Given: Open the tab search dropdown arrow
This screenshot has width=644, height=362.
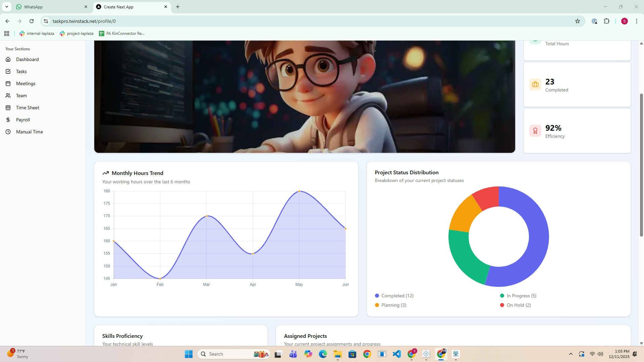Looking at the screenshot, I should coord(6,7).
